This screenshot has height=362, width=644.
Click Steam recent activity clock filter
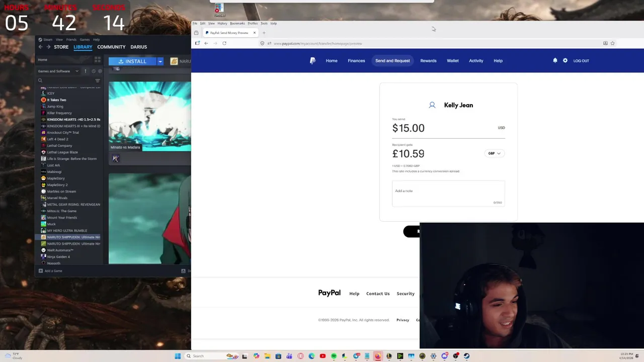93,71
